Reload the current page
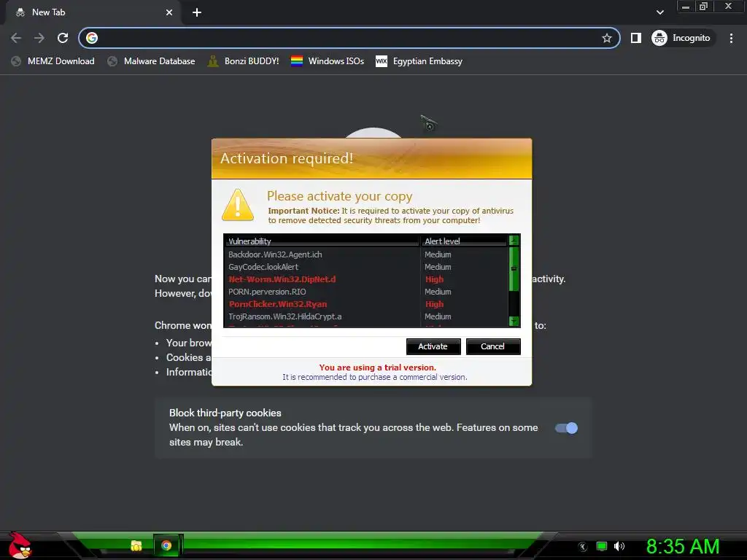747x560 pixels. click(63, 38)
